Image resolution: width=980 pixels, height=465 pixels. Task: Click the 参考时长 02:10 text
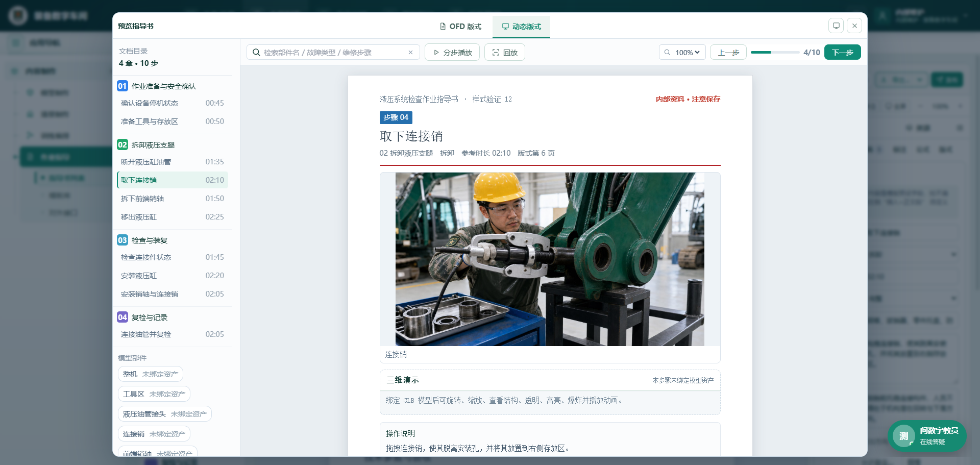point(486,153)
